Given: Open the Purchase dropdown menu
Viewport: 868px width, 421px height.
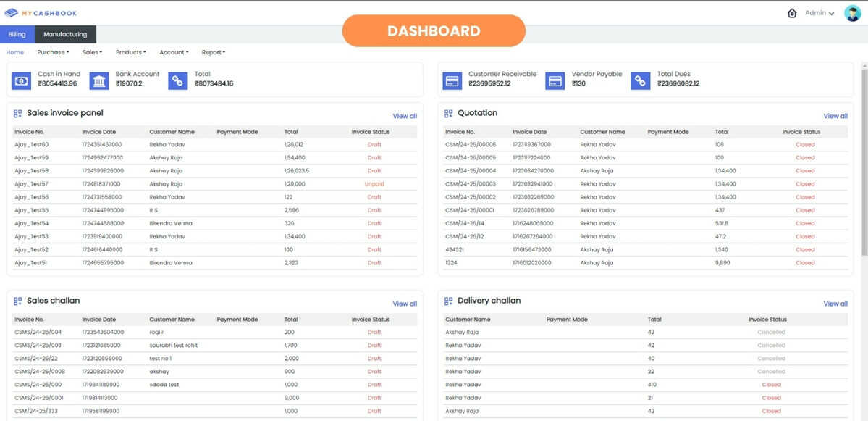Looking at the screenshot, I should coord(53,51).
